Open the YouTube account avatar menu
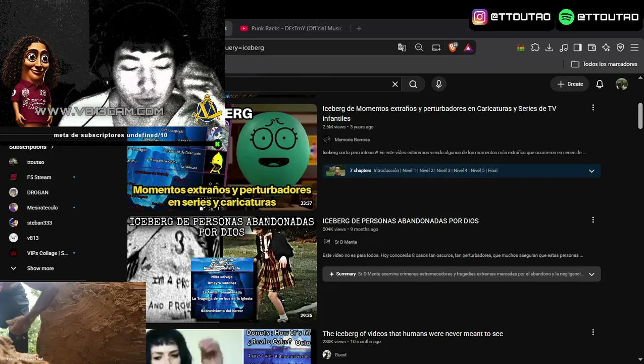 (x=622, y=84)
